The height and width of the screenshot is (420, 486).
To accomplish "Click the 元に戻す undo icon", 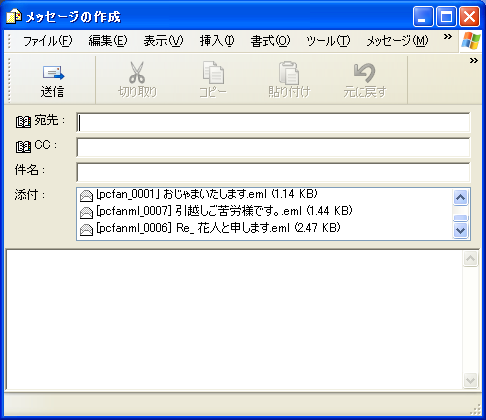I will [364, 72].
